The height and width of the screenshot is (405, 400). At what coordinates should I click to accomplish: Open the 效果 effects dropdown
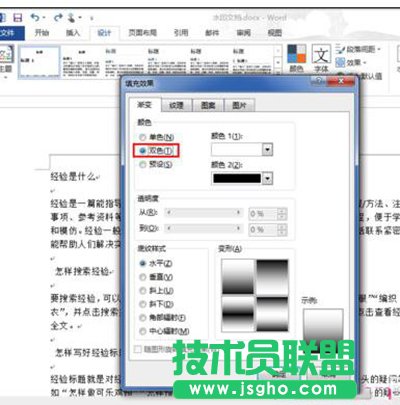coord(351,62)
